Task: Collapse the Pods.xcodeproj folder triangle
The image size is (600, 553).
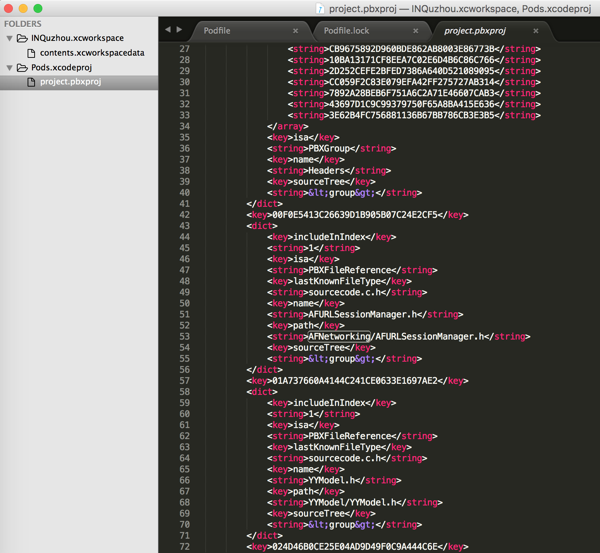Action: click(x=10, y=68)
